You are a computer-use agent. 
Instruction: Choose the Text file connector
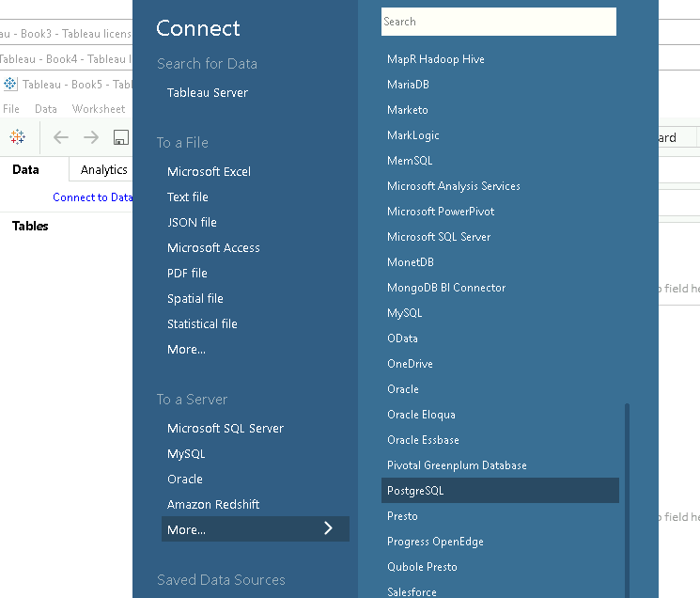(x=188, y=197)
